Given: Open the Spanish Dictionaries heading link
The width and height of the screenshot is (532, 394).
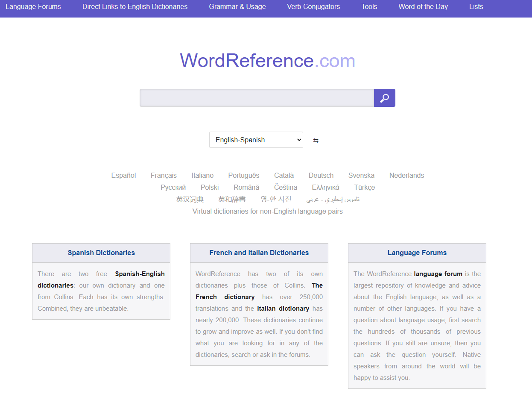Looking at the screenshot, I should click(101, 253).
